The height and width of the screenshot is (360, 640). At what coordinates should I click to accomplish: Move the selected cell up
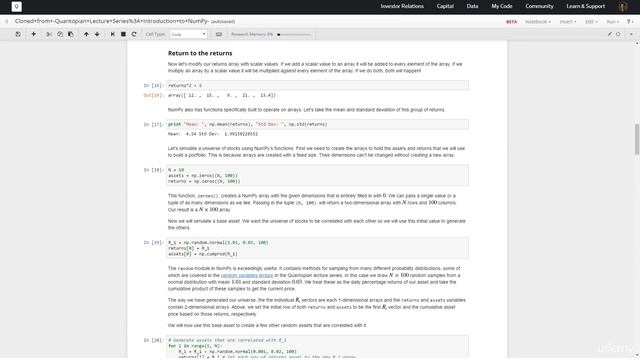pyautogui.click(x=86, y=34)
